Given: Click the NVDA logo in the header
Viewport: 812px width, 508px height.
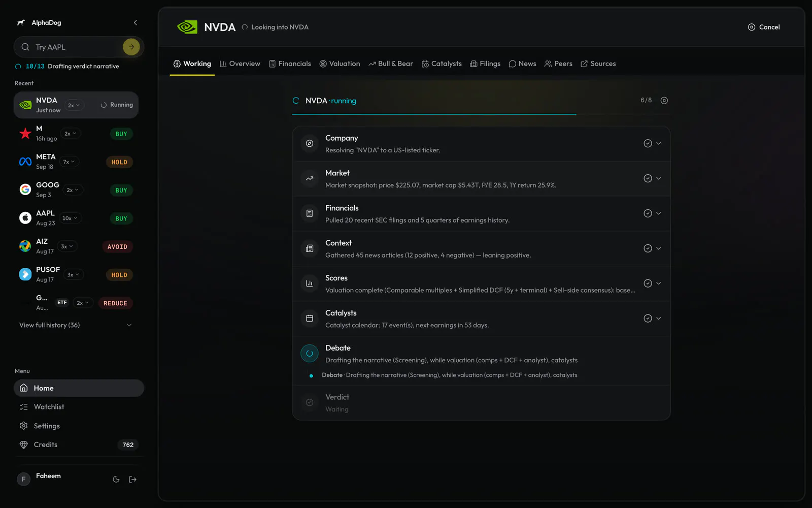Looking at the screenshot, I should (x=187, y=27).
